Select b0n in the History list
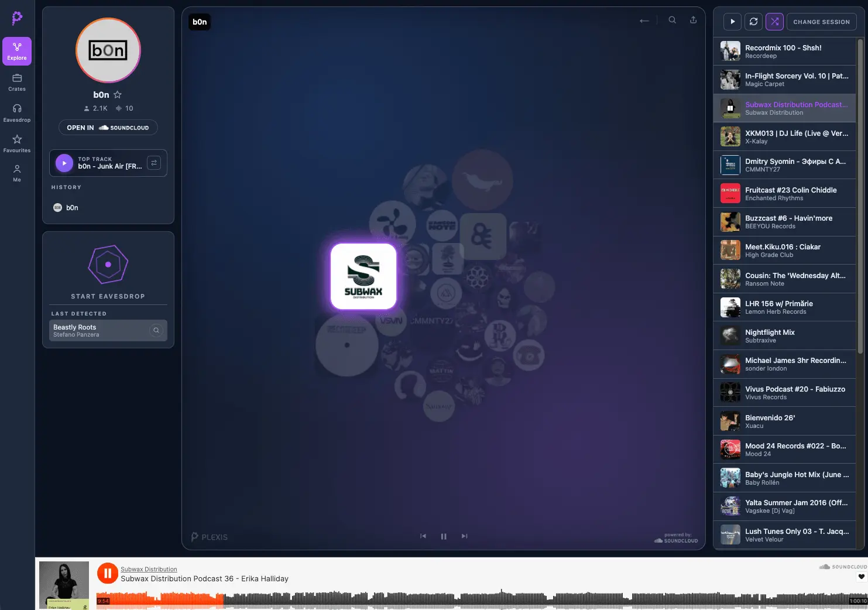This screenshot has height=610, width=868. coord(66,208)
